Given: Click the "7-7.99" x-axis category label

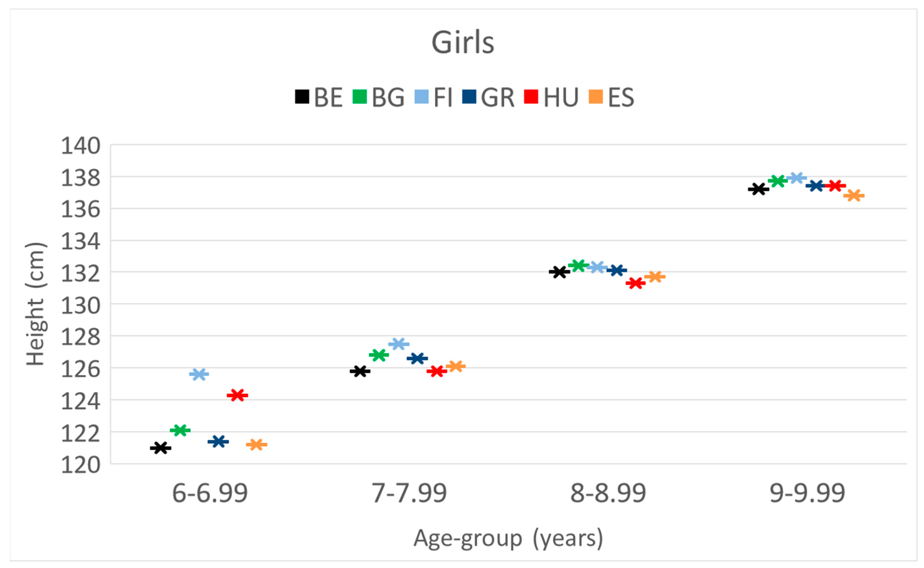Looking at the screenshot, I should point(409,494).
